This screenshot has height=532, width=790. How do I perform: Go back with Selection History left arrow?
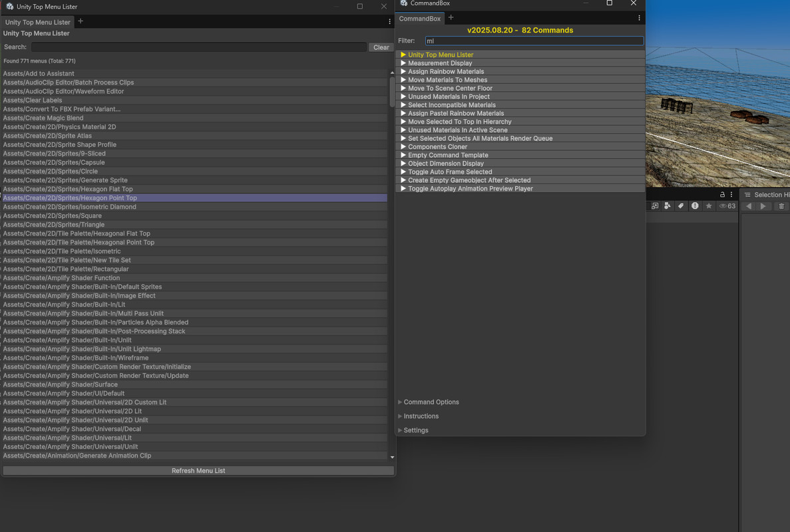coord(749,206)
